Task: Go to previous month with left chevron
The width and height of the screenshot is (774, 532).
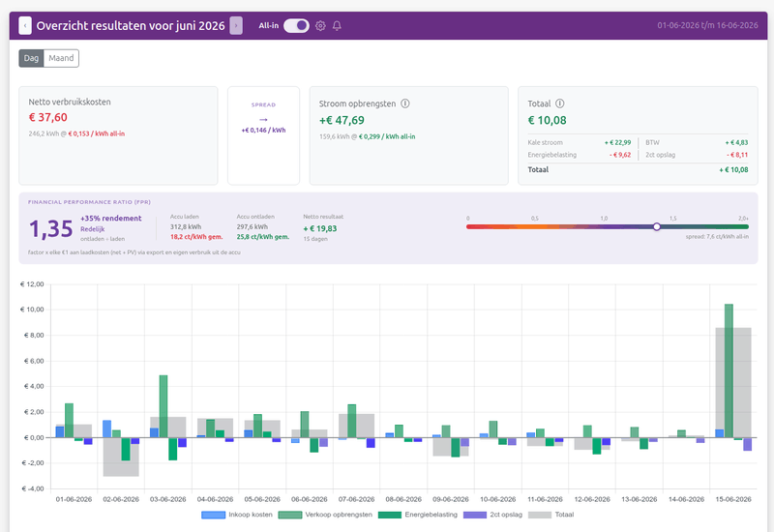Action: [x=25, y=26]
